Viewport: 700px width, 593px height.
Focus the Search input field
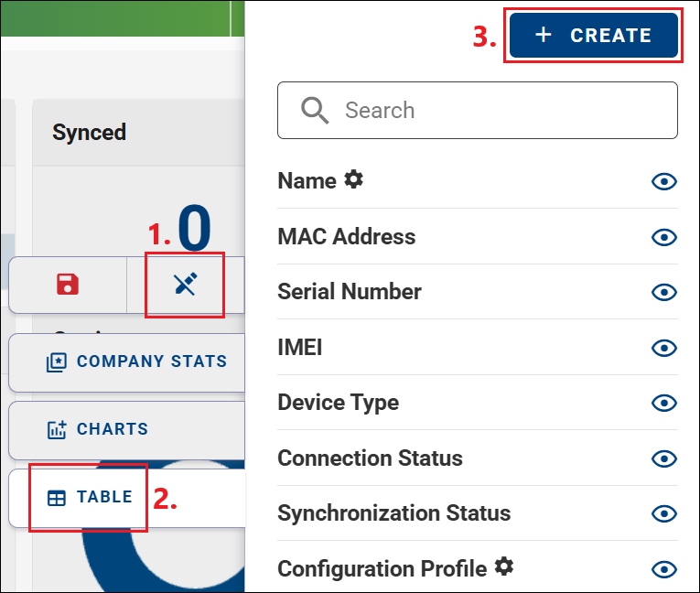tap(478, 111)
